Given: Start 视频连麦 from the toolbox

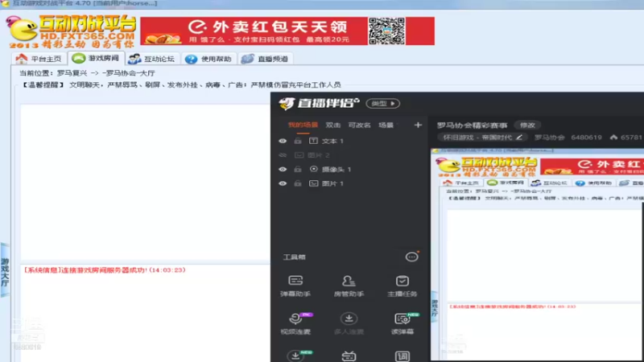Looking at the screenshot, I should [x=295, y=323].
